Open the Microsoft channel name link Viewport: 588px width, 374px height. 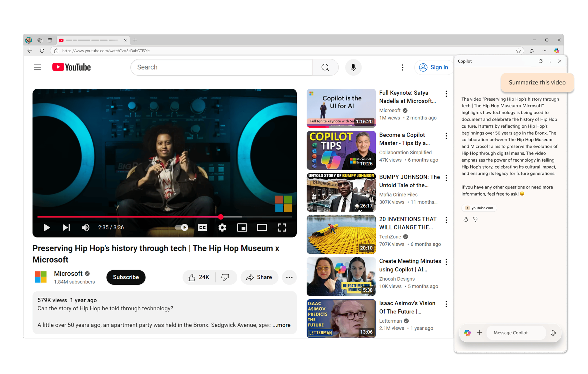tap(68, 273)
